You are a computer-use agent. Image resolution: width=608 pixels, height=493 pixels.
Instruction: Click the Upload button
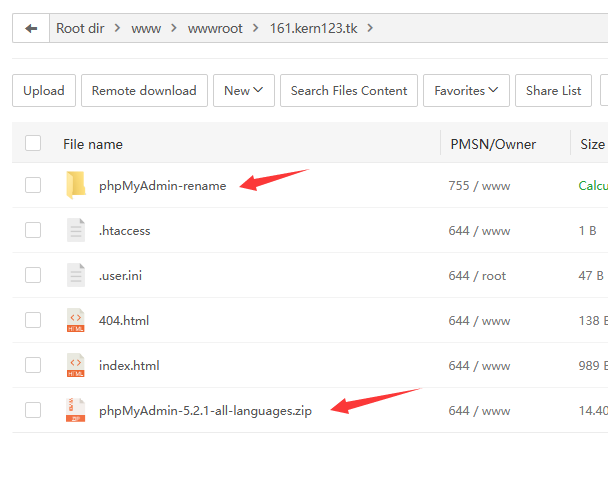43,91
